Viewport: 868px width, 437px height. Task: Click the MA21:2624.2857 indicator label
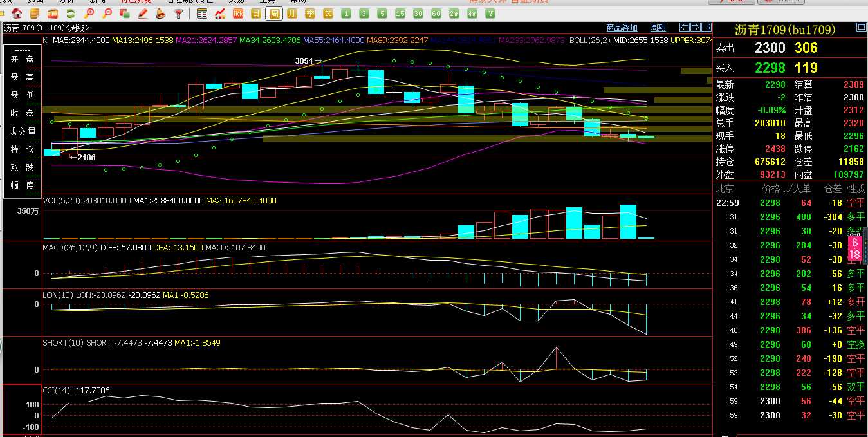coord(207,40)
